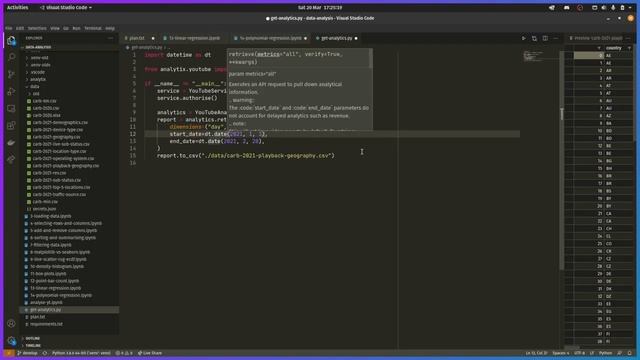The image size is (640, 360).
Task: Click the country column header
Action: pos(613,48)
